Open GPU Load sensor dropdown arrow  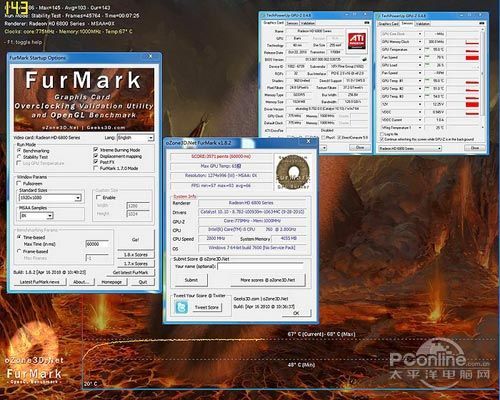(420, 65)
